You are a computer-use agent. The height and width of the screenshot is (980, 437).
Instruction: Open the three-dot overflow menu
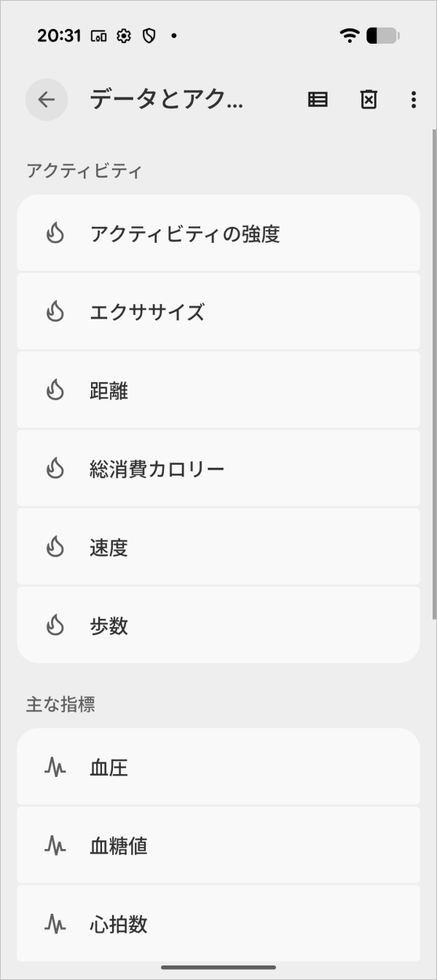pos(413,100)
